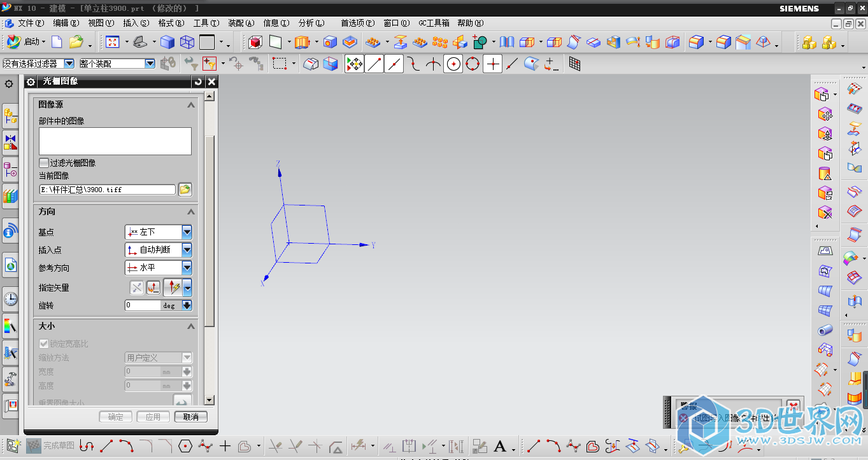
Task: Click the 部件中的图像 list box
Action: [115, 141]
